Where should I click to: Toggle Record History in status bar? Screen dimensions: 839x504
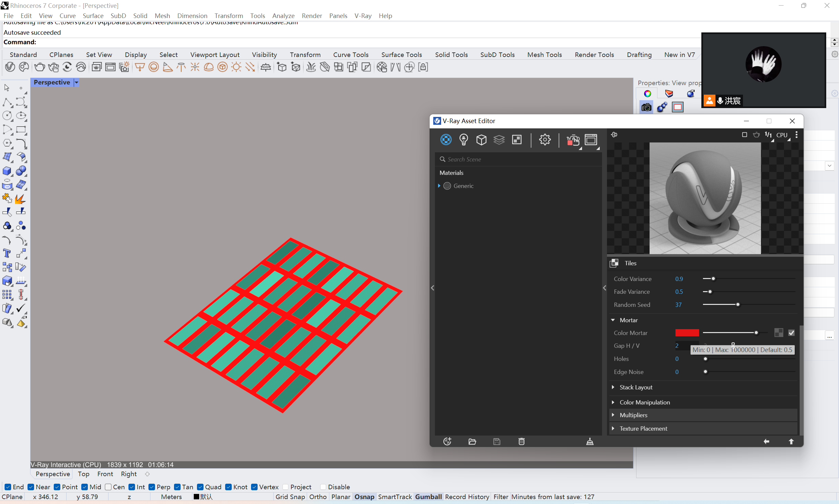pyautogui.click(x=467, y=497)
